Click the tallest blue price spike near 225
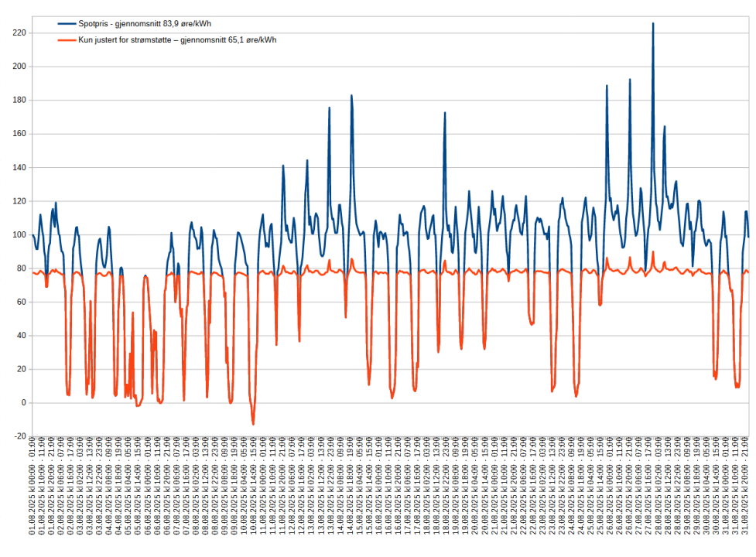 tap(655, 26)
